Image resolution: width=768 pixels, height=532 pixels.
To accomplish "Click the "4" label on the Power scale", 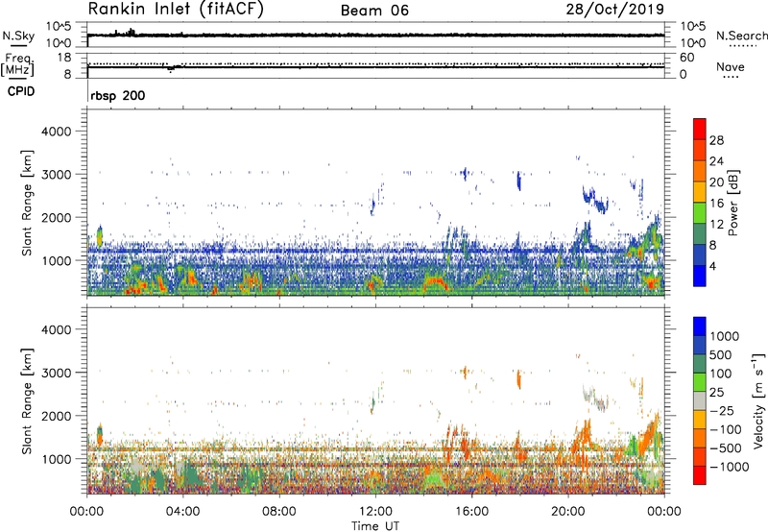I will 712,267.
